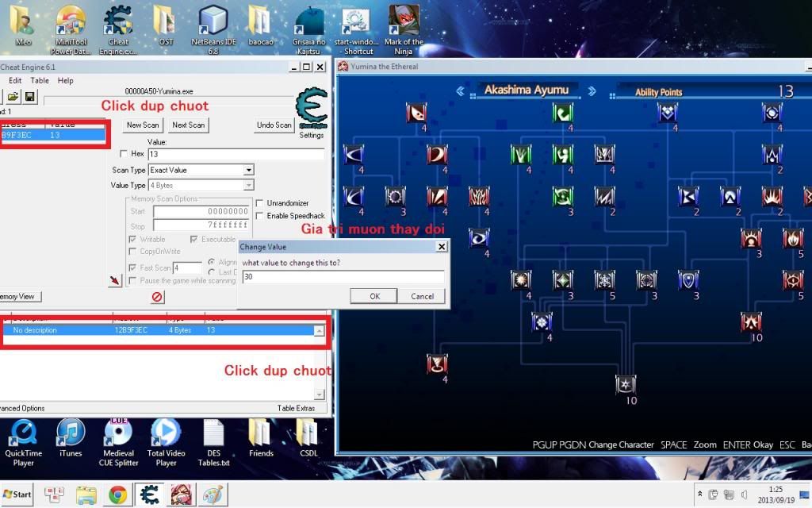Select the snowflake skill node costing 5
This screenshot has height=508, width=812.
tap(604, 280)
